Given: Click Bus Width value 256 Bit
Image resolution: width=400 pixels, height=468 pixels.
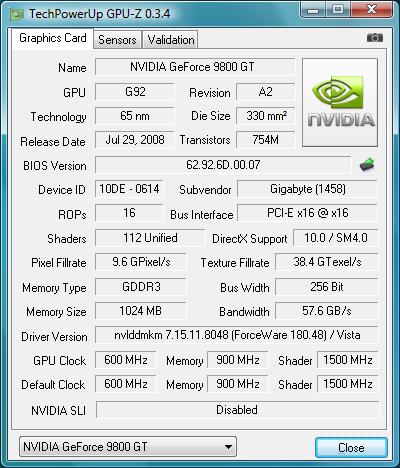Looking at the screenshot, I should click(327, 287).
